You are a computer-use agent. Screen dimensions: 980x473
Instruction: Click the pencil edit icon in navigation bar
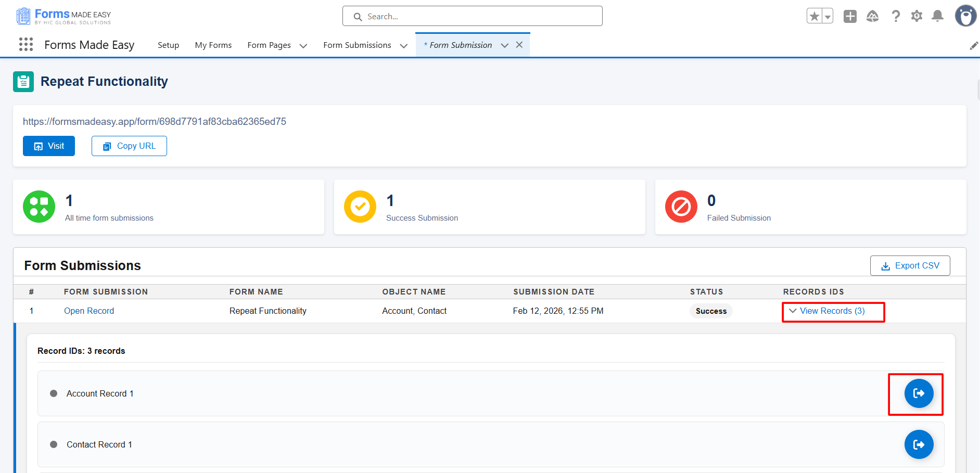pos(974,46)
